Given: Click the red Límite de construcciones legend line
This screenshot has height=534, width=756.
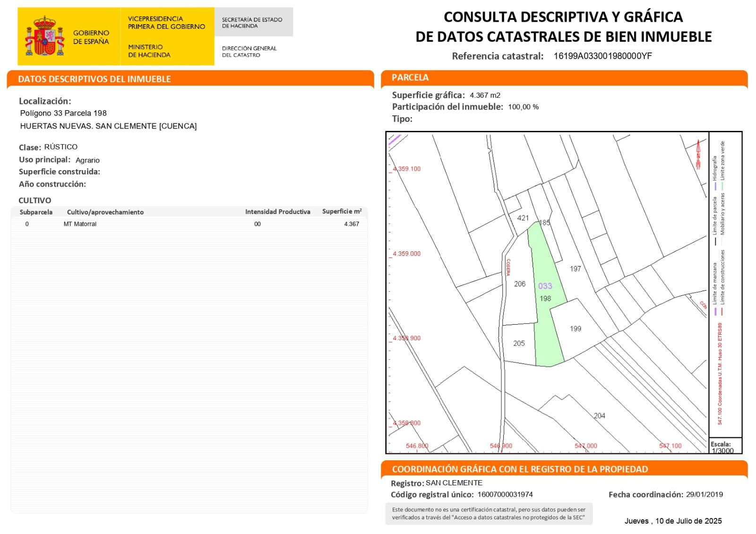Looking at the screenshot, I should 723,311.
